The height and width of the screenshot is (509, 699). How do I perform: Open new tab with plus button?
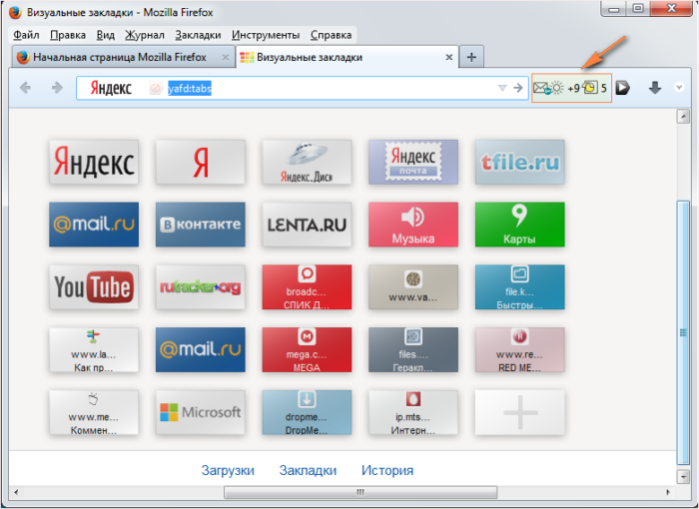[471, 57]
